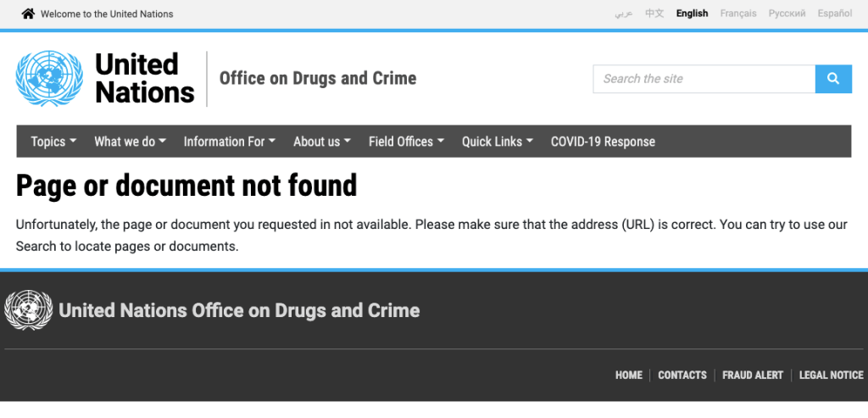The height and width of the screenshot is (418, 868).
Task: Switch language to Español
Action: 835,14
